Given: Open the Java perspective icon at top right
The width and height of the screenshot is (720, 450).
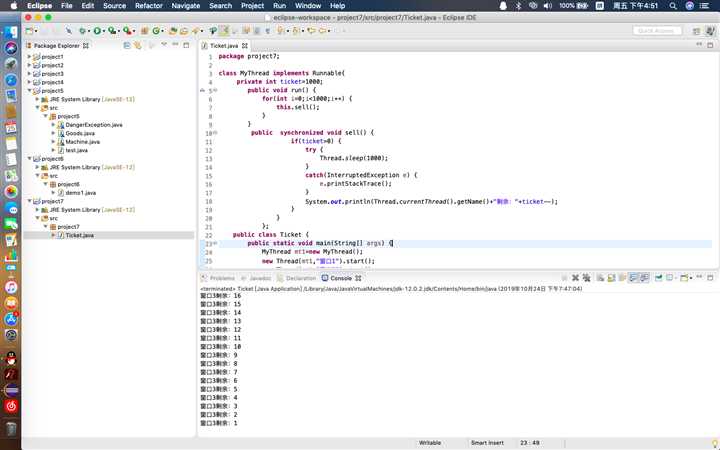Looking at the screenshot, I should [x=708, y=31].
